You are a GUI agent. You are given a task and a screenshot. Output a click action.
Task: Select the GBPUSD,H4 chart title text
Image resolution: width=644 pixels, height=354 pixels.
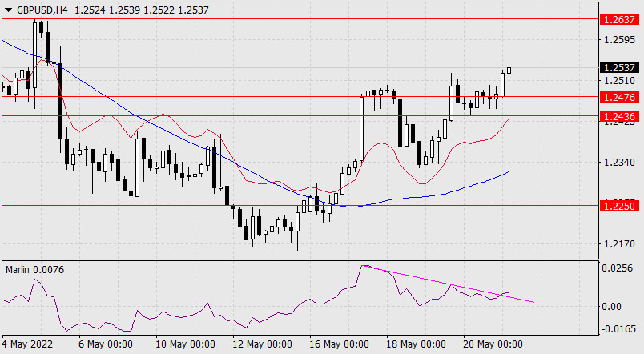[x=42, y=10]
